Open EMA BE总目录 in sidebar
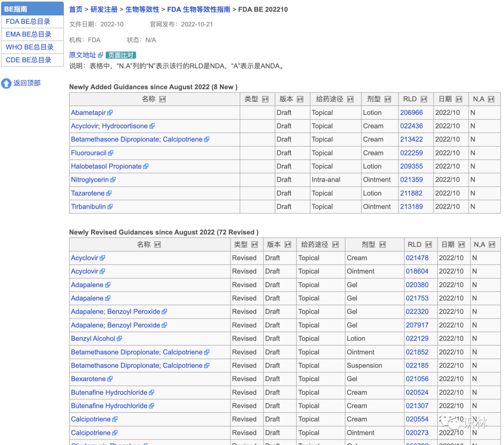 pos(28,35)
